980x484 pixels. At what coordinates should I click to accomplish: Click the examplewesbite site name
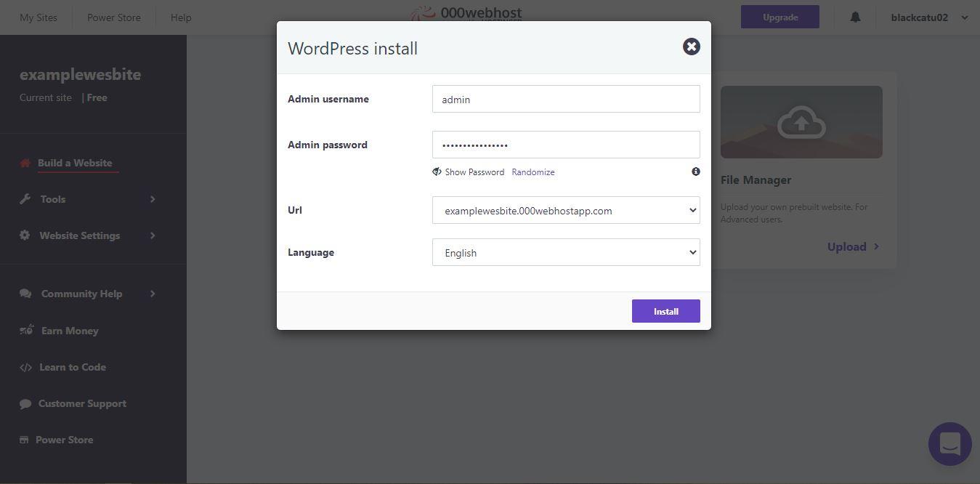pyautogui.click(x=80, y=74)
